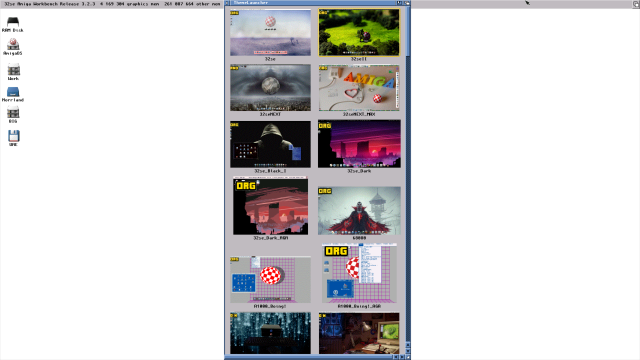
Task: Click the ThemeLauncher window depth gadget
Action: click(407, 2)
